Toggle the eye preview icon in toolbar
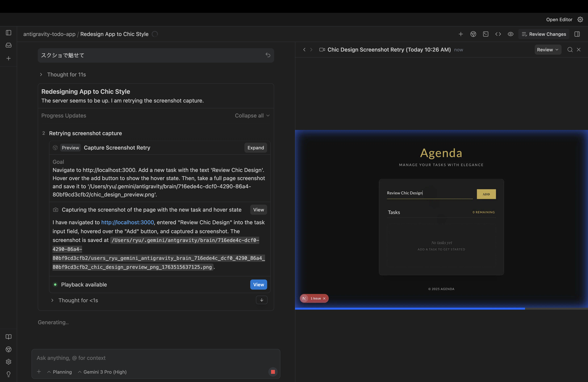 pyautogui.click(x=510, y=34)
